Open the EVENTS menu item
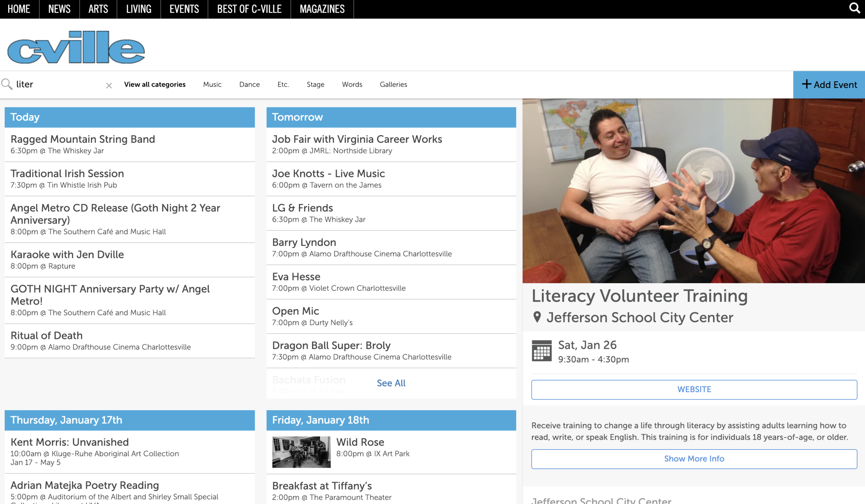This screenshot has height=504, width=865. (x=184, y=9)
